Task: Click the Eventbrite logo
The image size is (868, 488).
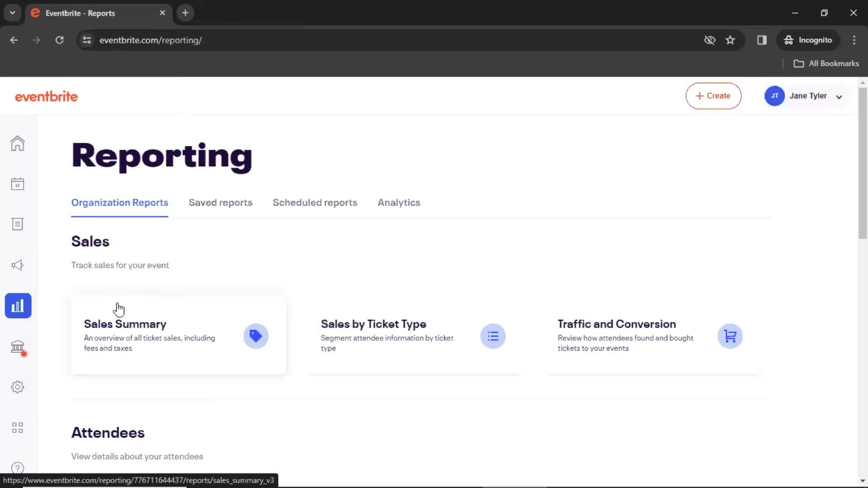Action: (x=47, y=96)
